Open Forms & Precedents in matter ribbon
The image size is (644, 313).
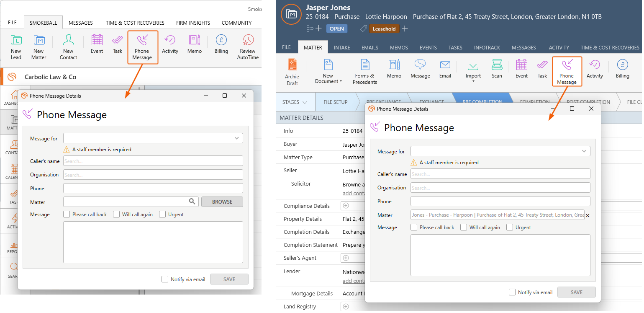pos(365,72)
